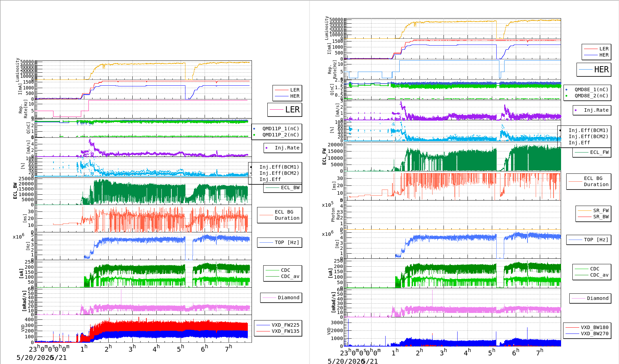This screenshot has height=364, width=619.
Task: Click the x10^5 multiplier label on the right plot
Action: click(x=328, y=204)
